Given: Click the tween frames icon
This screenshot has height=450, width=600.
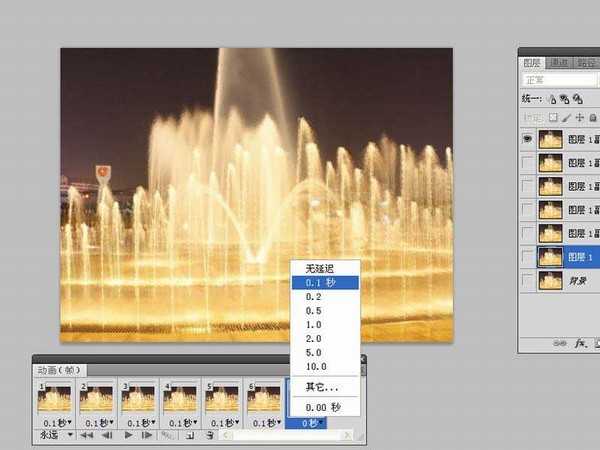Looking at the screenshot, I should (x=168, y=436).
